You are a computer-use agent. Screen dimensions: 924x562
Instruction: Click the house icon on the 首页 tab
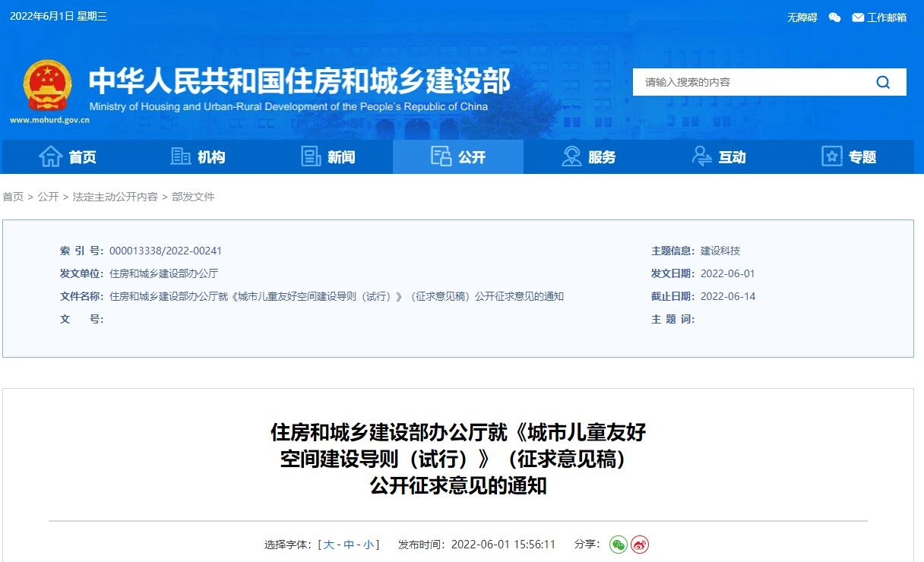coord(51,156)
